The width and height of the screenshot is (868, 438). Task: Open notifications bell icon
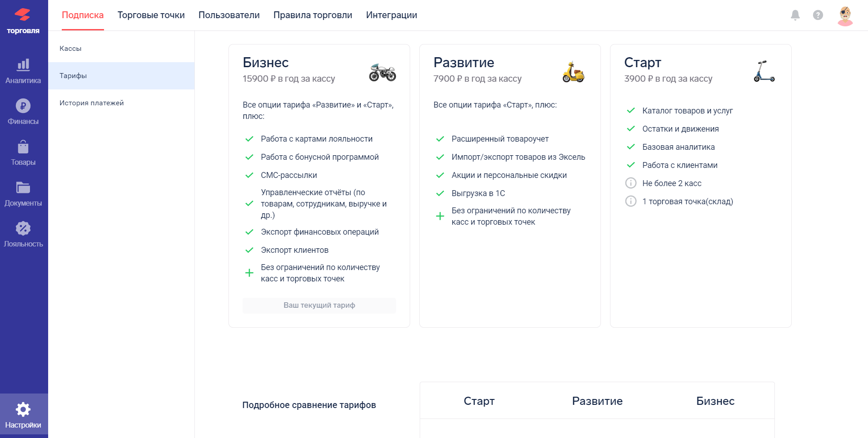pos(795,15)
